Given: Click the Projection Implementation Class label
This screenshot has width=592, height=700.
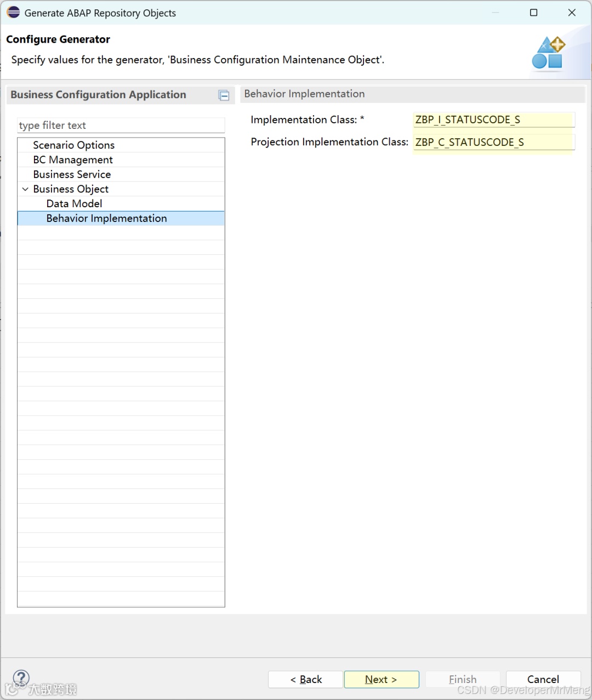Looking at the screenshot, I should click(x=329, y=142).
